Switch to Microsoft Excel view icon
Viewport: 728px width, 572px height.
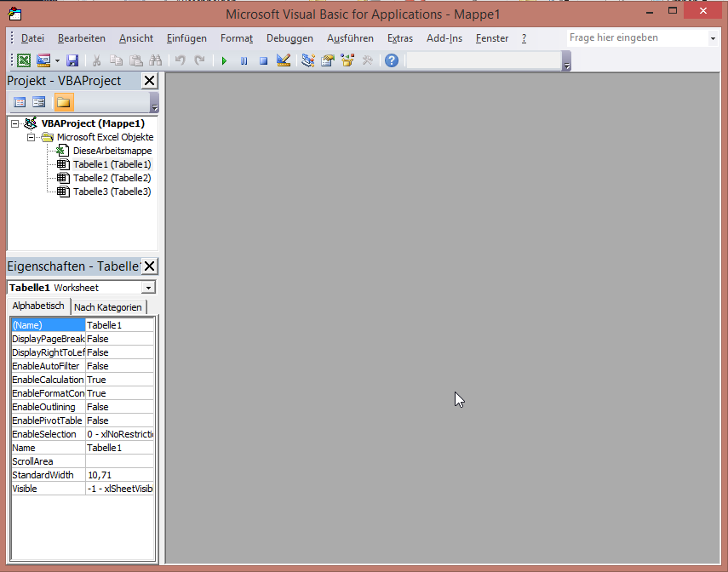(x=24, y=60)
